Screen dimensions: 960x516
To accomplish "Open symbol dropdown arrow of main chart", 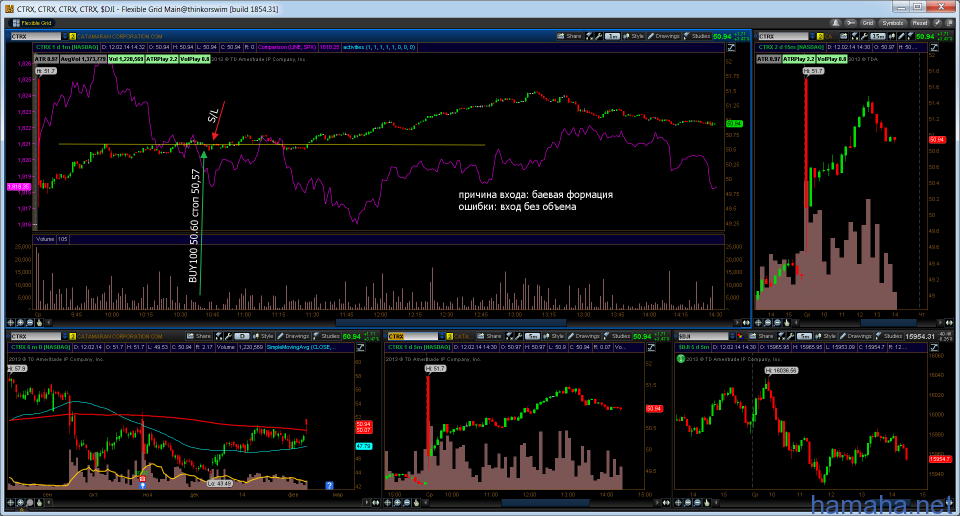I will coord(65,37).
